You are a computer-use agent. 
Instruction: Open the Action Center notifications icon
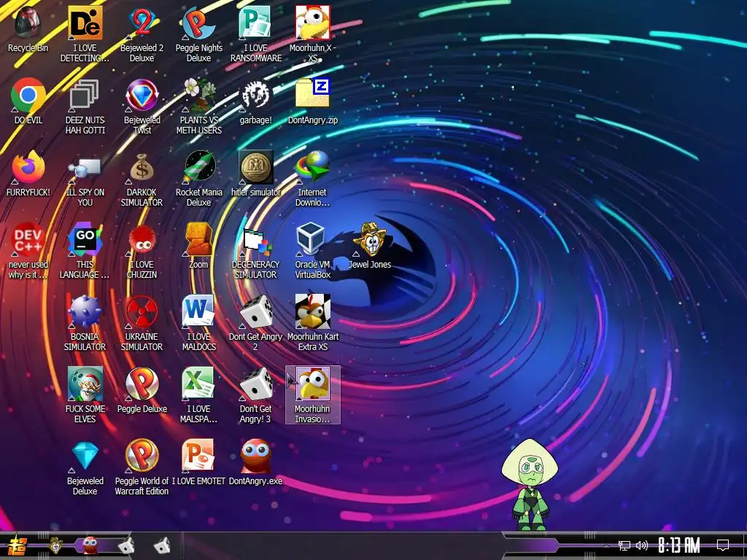[723, 545]
